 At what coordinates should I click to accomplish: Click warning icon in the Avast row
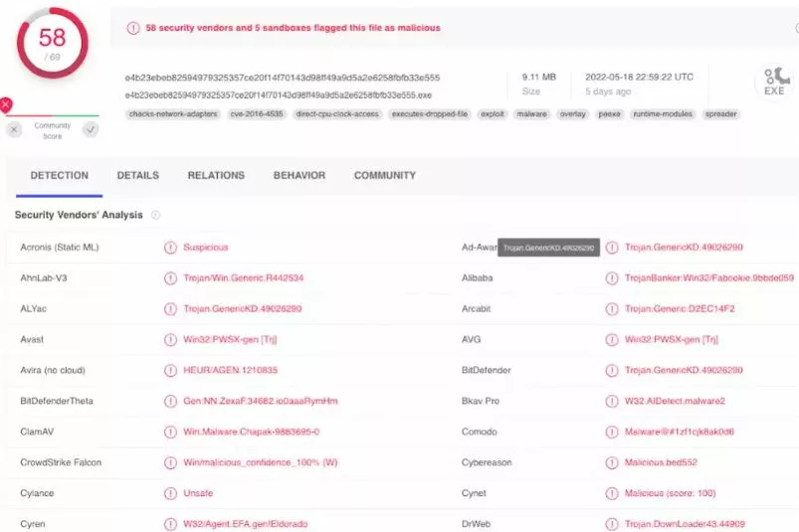(x=170, y=339)
